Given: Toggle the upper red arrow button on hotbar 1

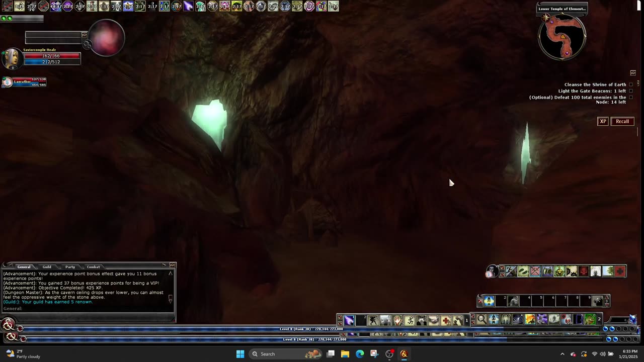Looking at the screenshot, I should pos(340,317).
